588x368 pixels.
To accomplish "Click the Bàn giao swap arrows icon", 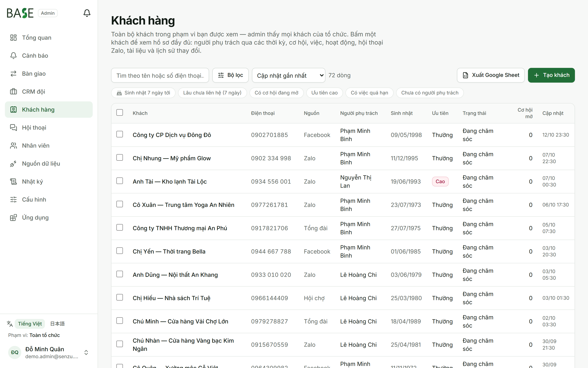I will coord(13,74).
